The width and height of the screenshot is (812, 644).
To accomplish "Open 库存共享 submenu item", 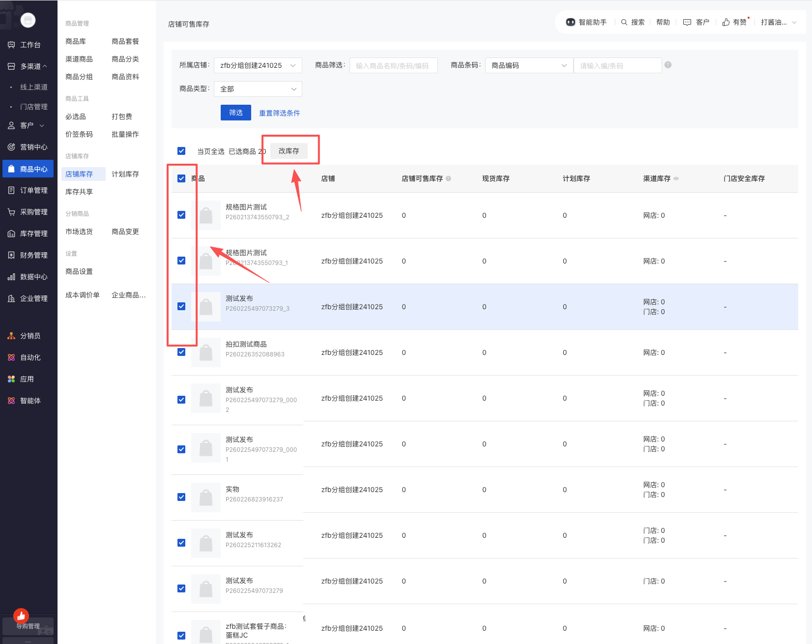I will tap(79, 192).
